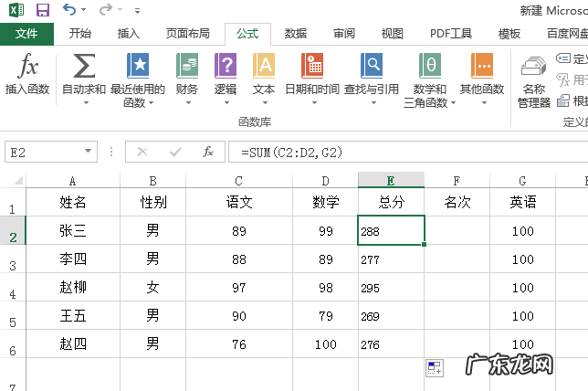The width and height of the screenshot is (588, 391).
Task: Open the Redo history dropdown arrow
Action: pos(120,10)
